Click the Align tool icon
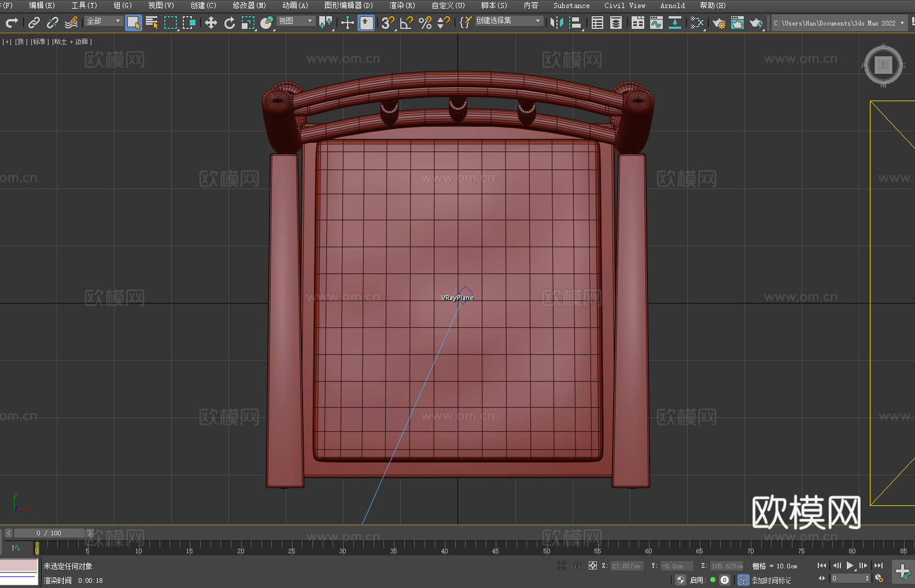 pyautogui.click(x=575, y=23)
